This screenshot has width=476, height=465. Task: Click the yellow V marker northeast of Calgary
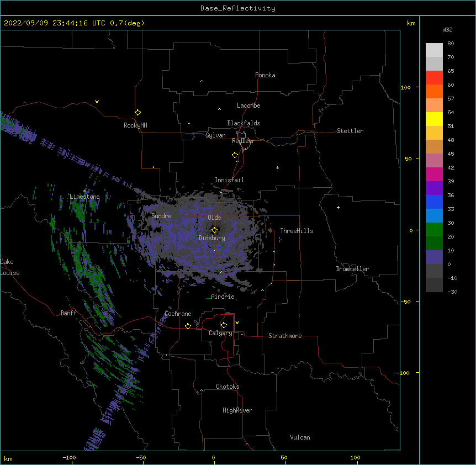(237, 323)
